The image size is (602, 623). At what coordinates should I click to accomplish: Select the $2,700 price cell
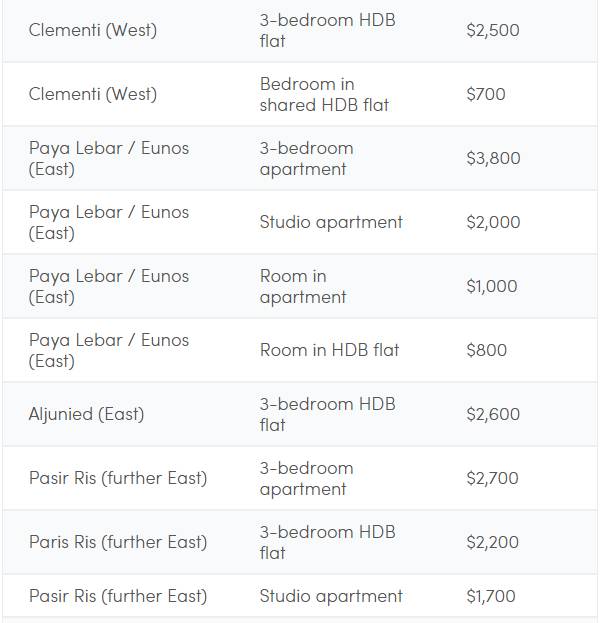click(492, 478)
